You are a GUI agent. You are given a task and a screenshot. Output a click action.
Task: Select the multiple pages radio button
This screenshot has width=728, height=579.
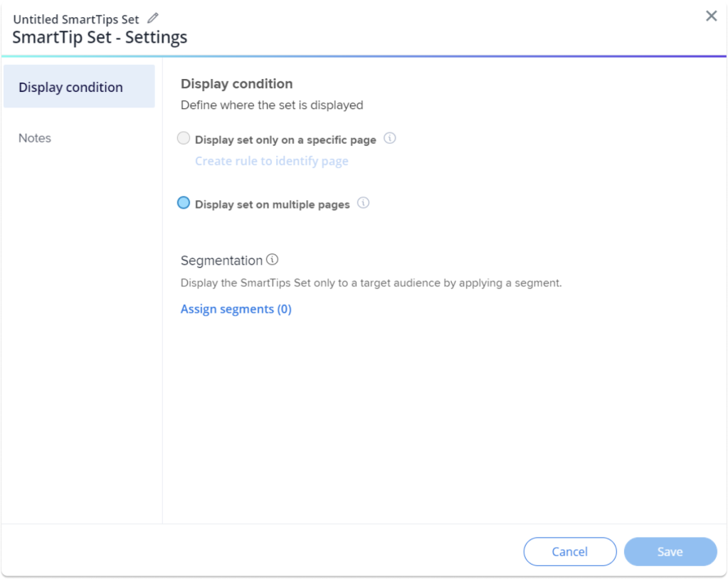(184, 203)
